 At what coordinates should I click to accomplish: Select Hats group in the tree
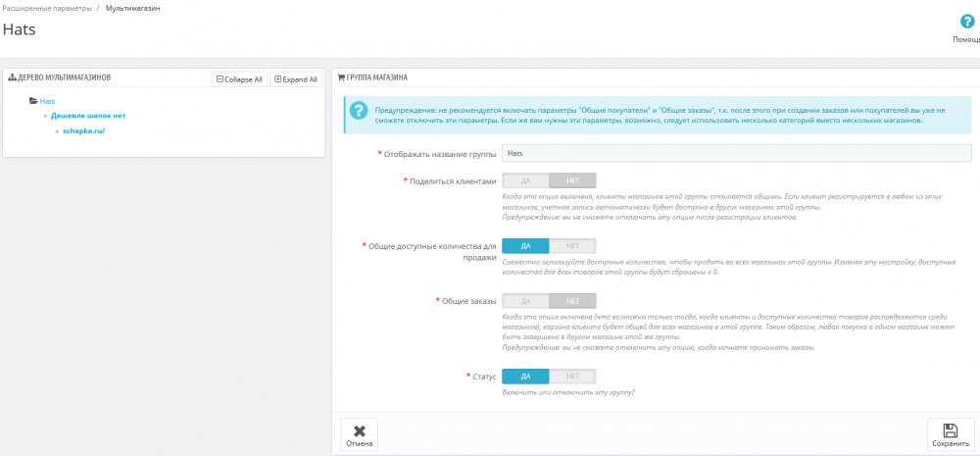pyautogui.click(x=48, y=101)
